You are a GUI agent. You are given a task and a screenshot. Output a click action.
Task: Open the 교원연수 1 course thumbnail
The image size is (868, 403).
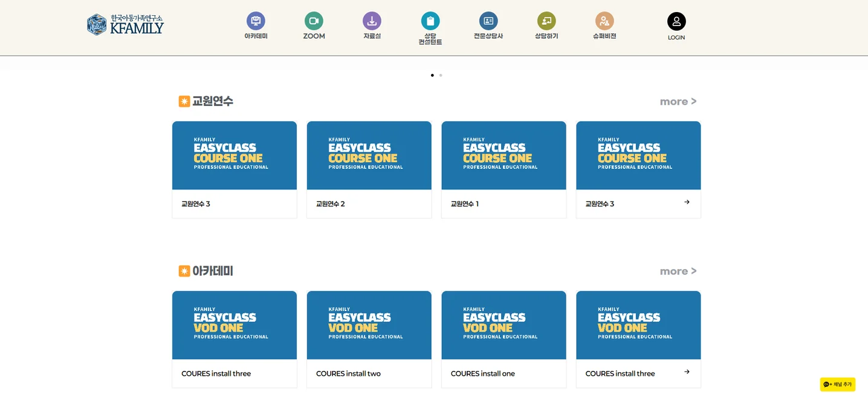click(x=504, y=156)
